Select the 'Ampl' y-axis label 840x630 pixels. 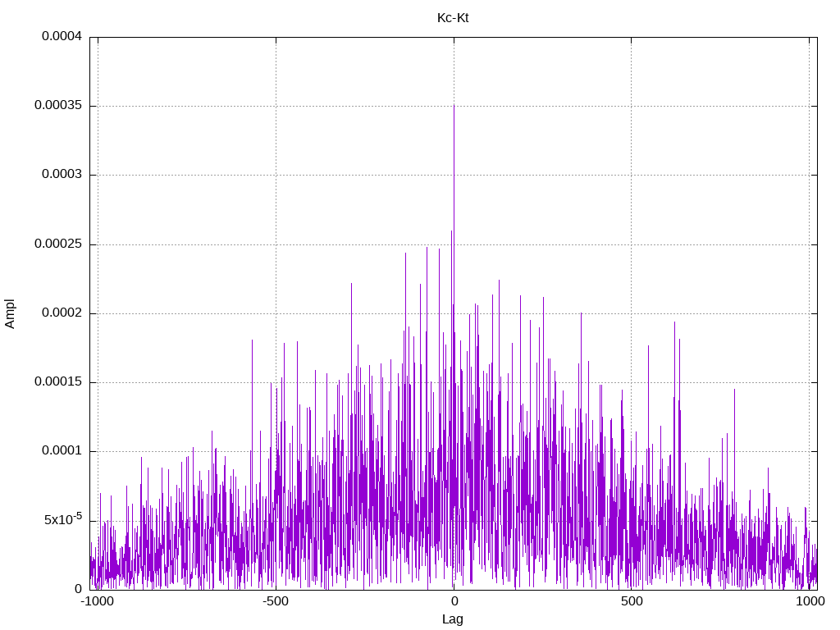click(10, 314)
